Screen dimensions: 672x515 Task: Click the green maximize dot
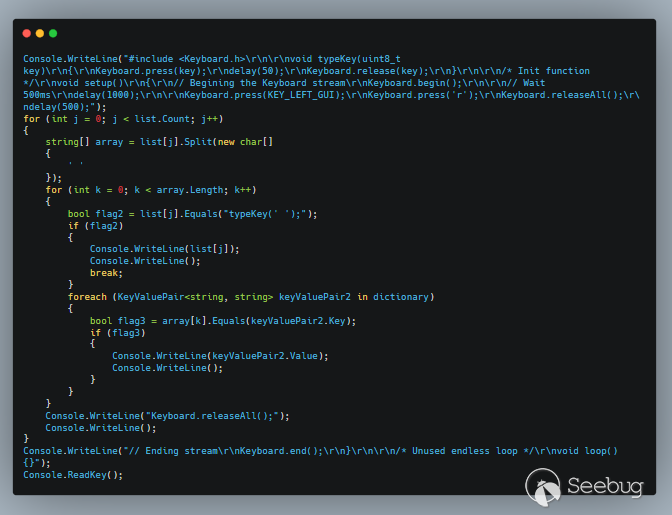tap(53, 33)
